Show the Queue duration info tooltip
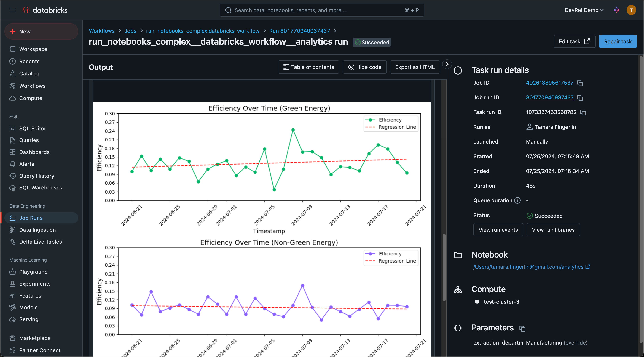The height and width of the screenshot is (357, 644). 517,200
